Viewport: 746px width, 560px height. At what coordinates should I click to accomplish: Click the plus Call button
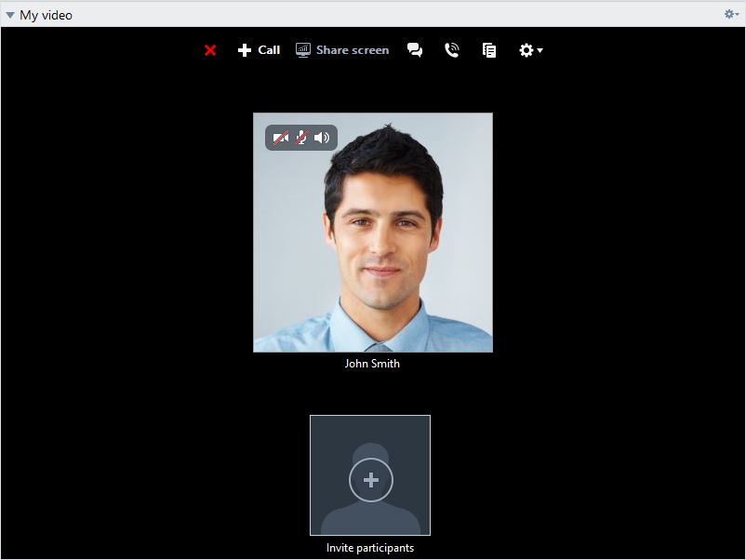coord(259,50)
